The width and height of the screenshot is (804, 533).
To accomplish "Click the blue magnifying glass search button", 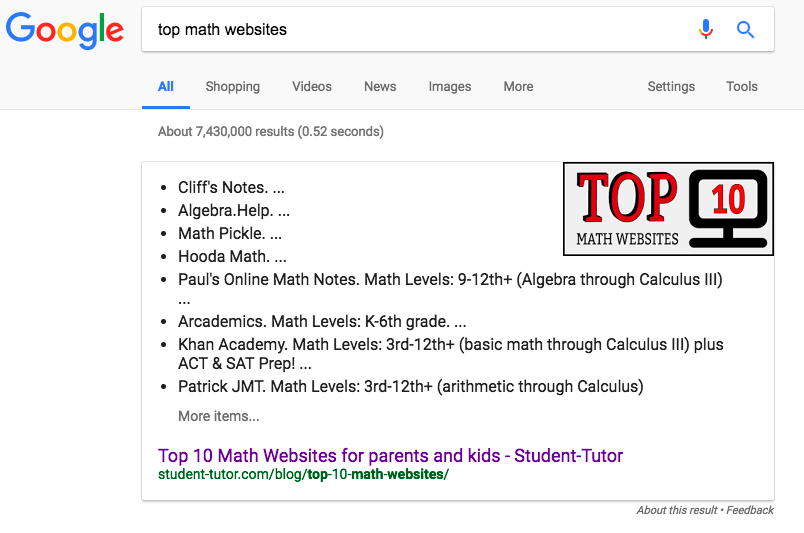I will pyautogui.click(x=745, y=30).
